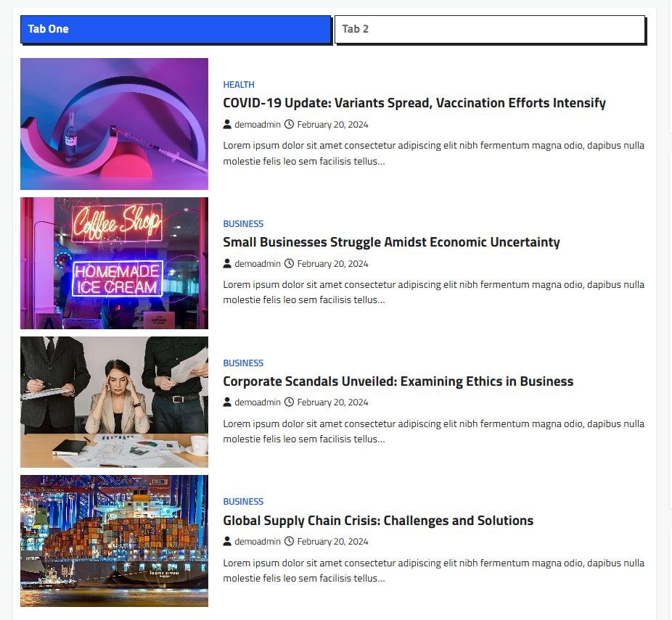Click BUSINESS category above Corporate Scandals article
This screenshot has width=672, height=620.
[243, 363]
